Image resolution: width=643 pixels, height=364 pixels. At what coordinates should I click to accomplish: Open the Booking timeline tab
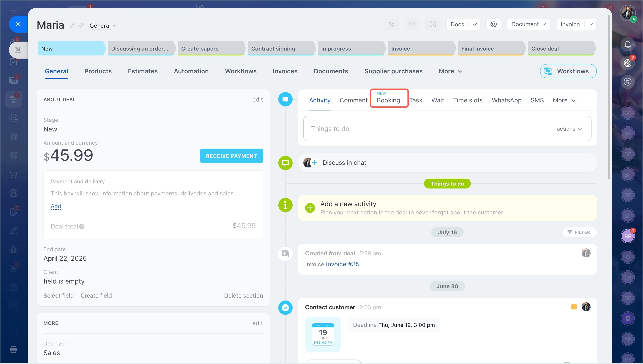point(388,100)
